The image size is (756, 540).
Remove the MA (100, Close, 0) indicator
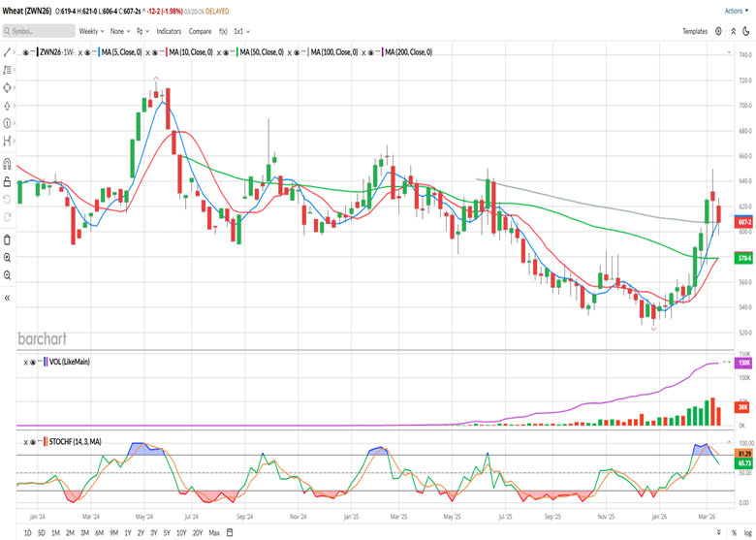click(x=290, y=52)
